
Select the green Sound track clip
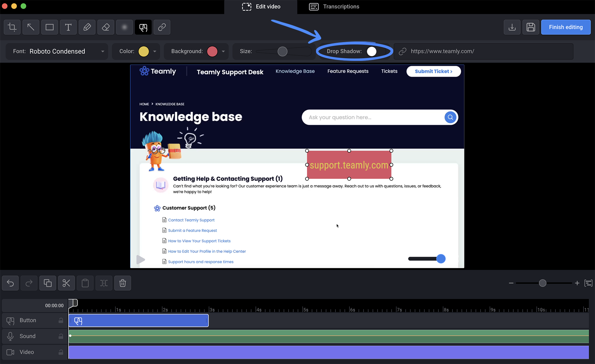coord(329,336)
